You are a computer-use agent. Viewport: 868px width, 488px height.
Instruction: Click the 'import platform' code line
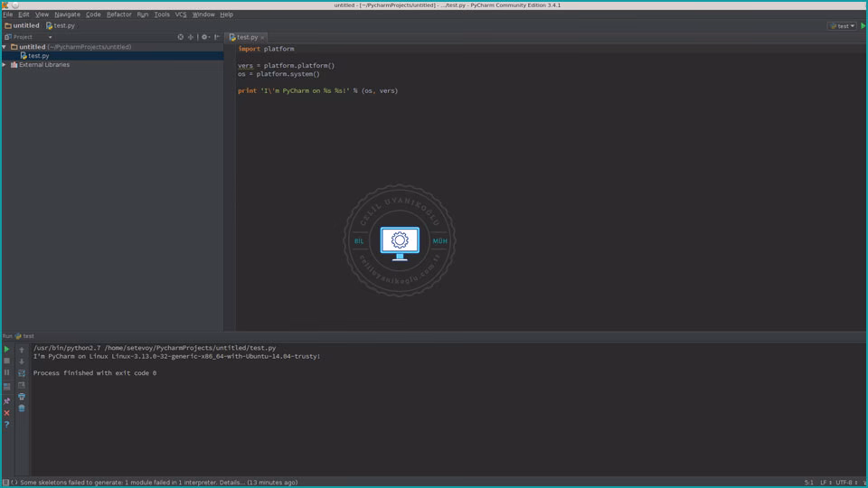pyautogui.click(x=266, y=49)
